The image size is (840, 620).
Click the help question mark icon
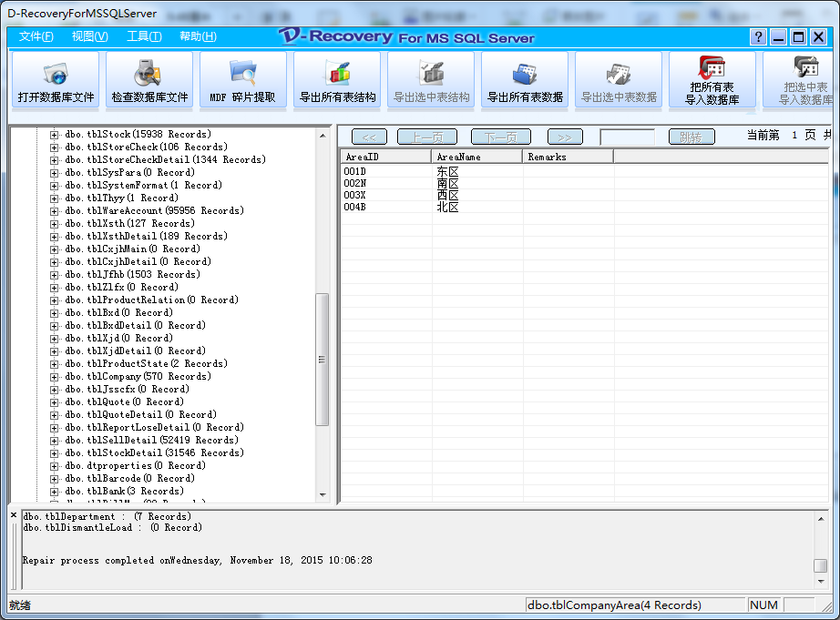pyautogui.click(x=758, y=37)
